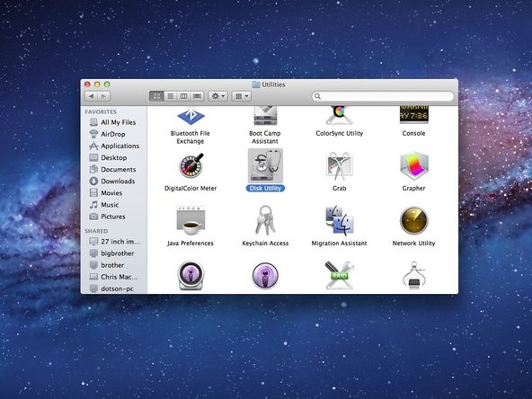Image resolution: width=532 pixels, height=399 pixels.
Task: Click the Migration Assistant icon
Action: [340, 220]
